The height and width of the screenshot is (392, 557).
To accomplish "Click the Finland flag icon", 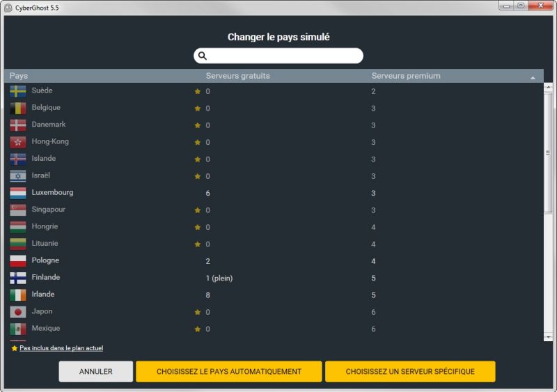I will click(x=18, y=278).
